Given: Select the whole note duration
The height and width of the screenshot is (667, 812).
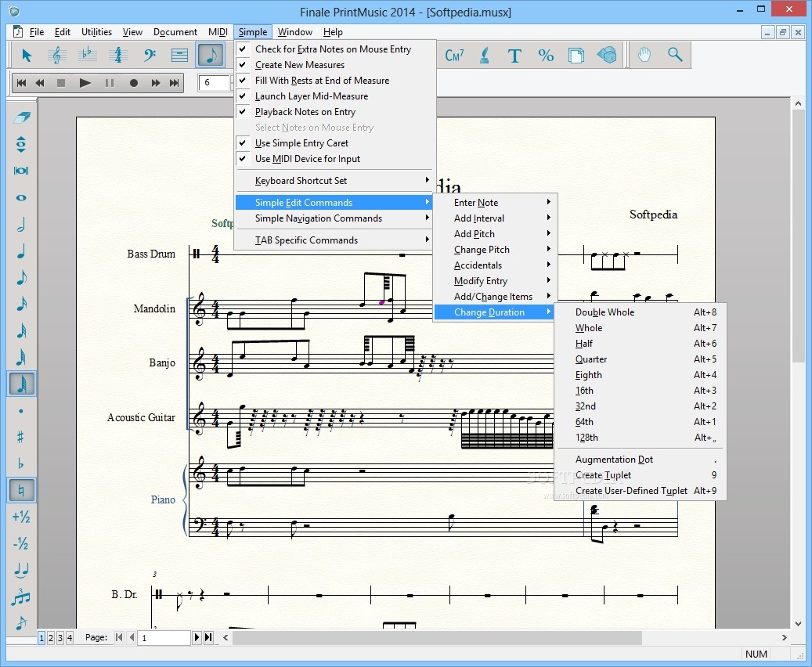Looking at the screenshot, I should pos(21,197).
